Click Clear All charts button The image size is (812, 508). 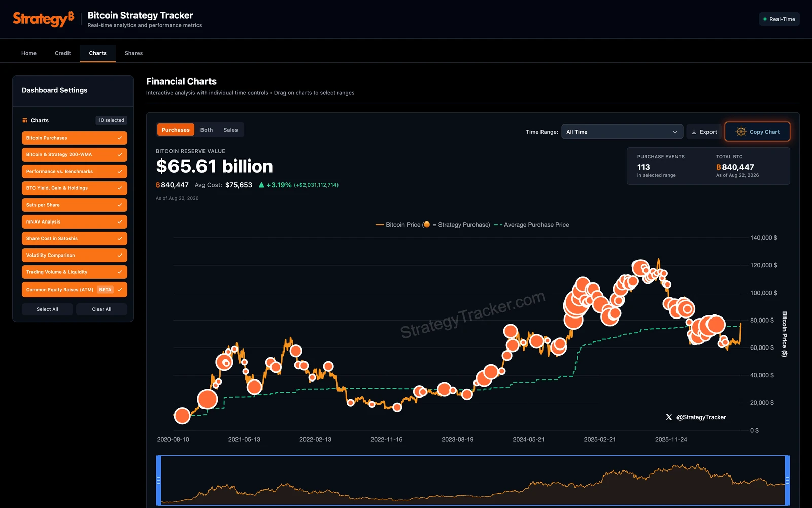(101, 309)
